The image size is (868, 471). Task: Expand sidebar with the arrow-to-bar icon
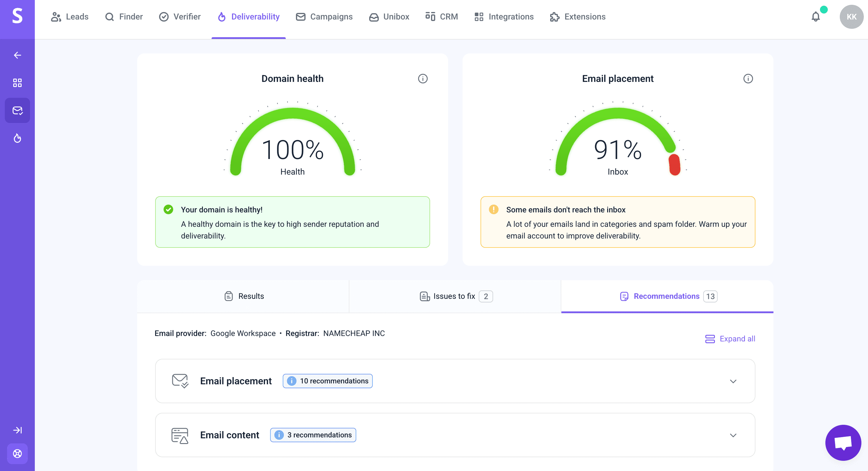17,430
